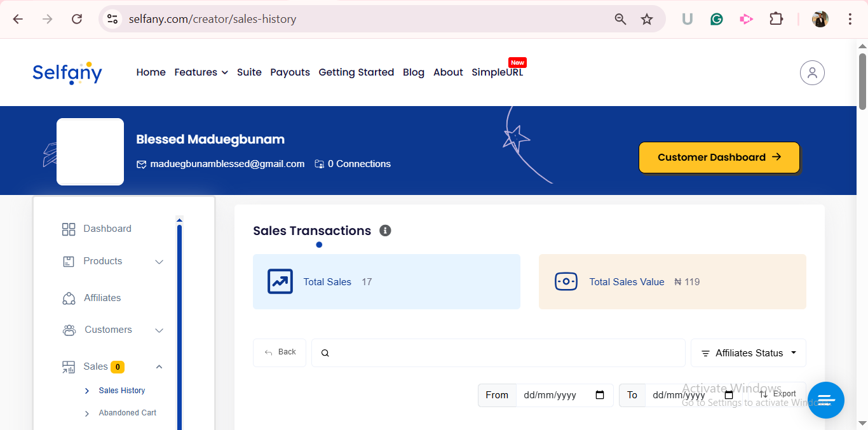868x430 pixels.
Task: Click the Back button
Action: coord(280,353)
